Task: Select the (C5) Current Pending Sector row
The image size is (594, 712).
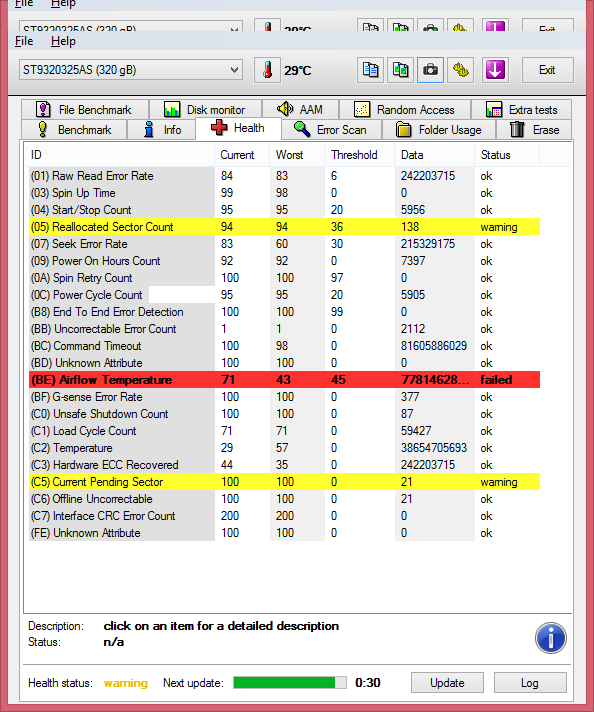Action: (x=285, y=482)
